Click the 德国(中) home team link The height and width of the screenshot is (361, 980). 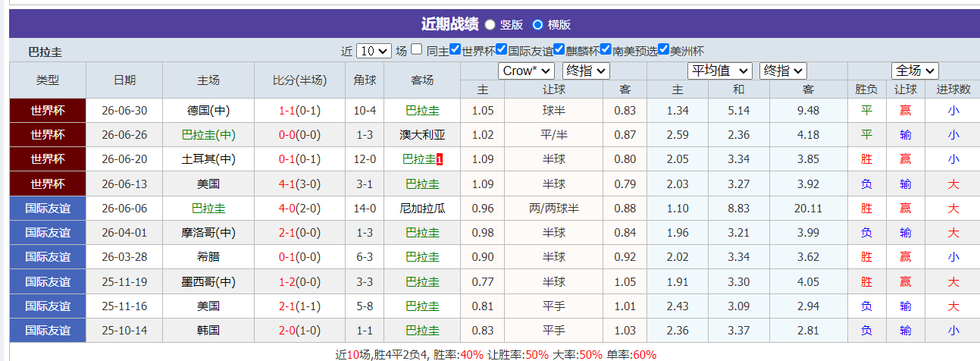click(208, 111)
